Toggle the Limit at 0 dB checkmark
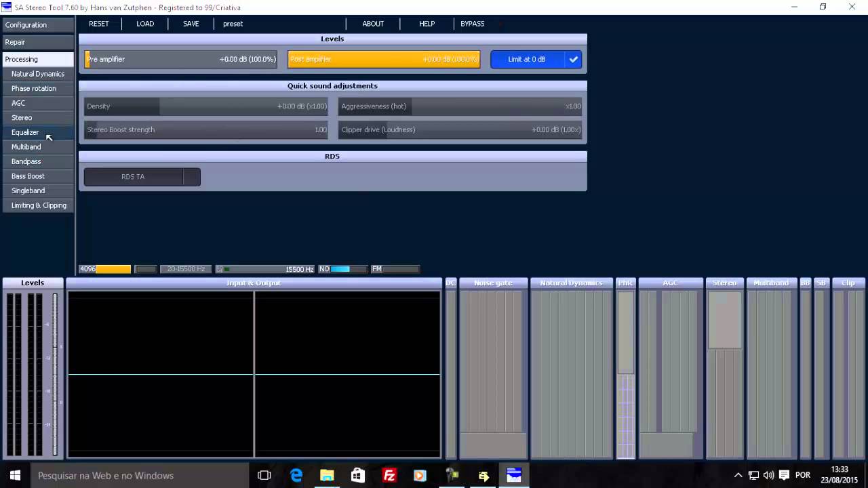Image resolution: width=868 pixels, height=488 pixels. point(574,60)
